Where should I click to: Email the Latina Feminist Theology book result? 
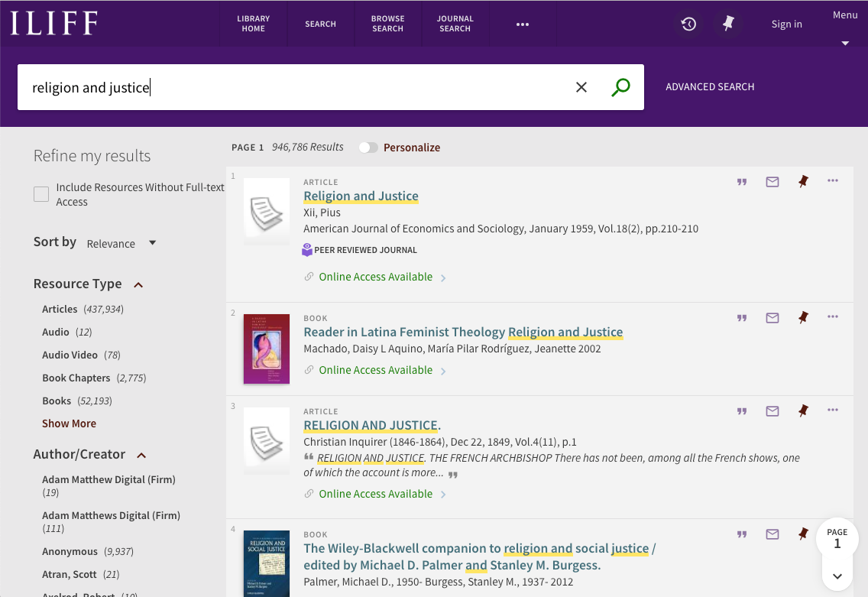772,318
